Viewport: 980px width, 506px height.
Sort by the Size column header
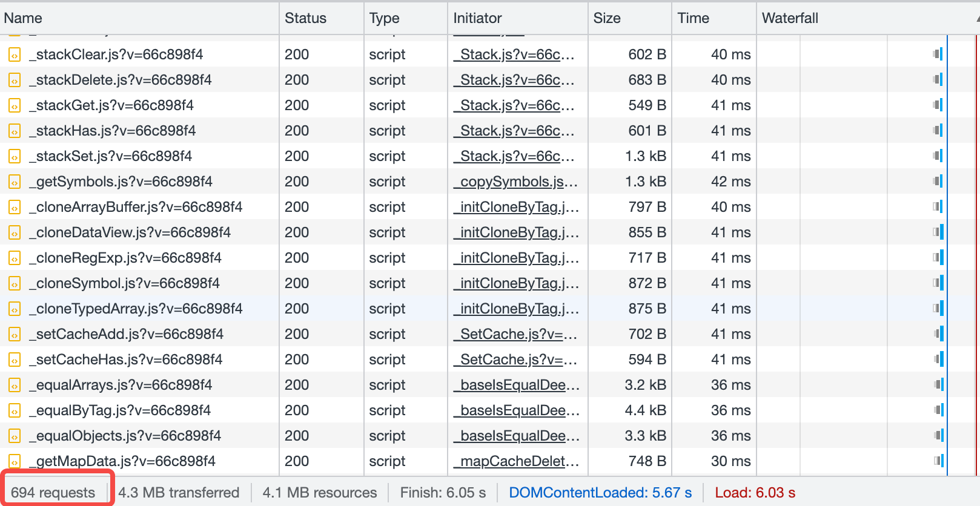click(x=607, y=18)
